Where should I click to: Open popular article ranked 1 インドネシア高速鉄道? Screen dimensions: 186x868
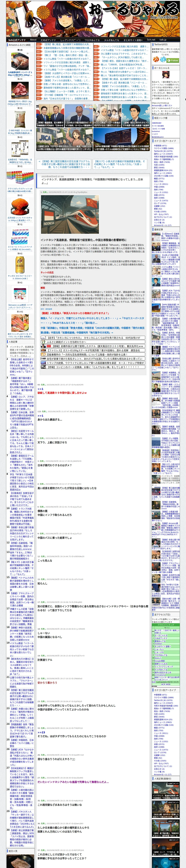pyautogui.click(x=22, y=351)
